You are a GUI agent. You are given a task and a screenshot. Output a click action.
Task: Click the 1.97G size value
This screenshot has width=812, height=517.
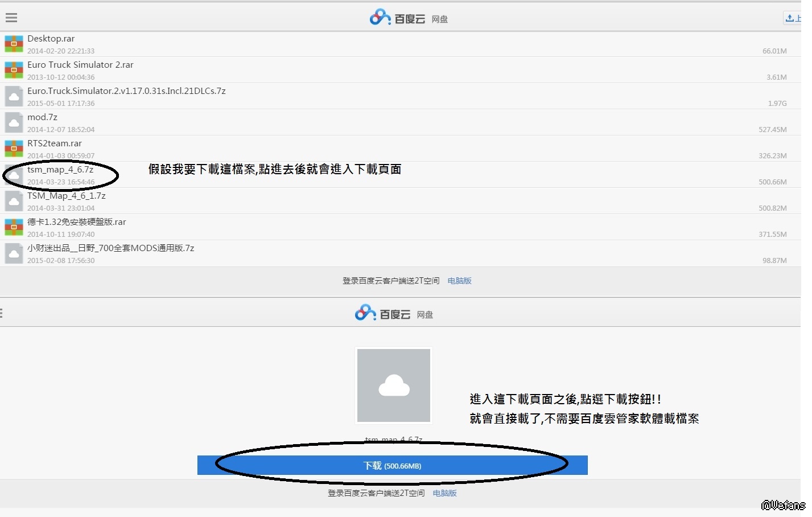(x=777, y=104)
